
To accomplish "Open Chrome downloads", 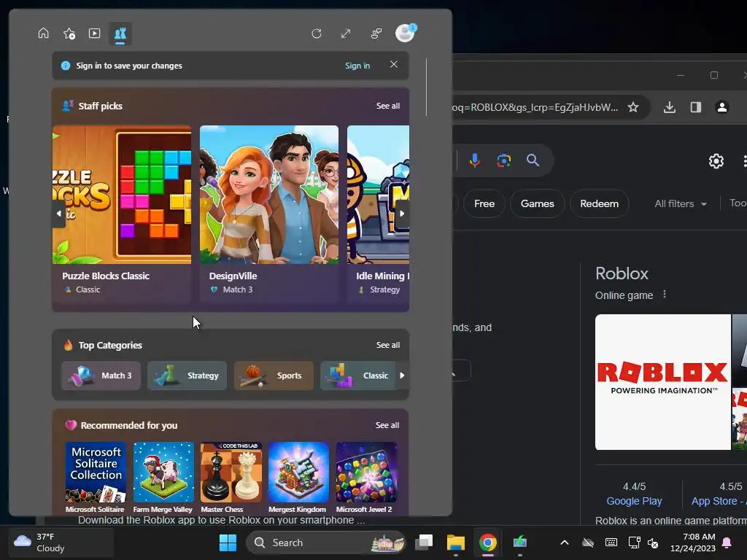I will 670,107.
